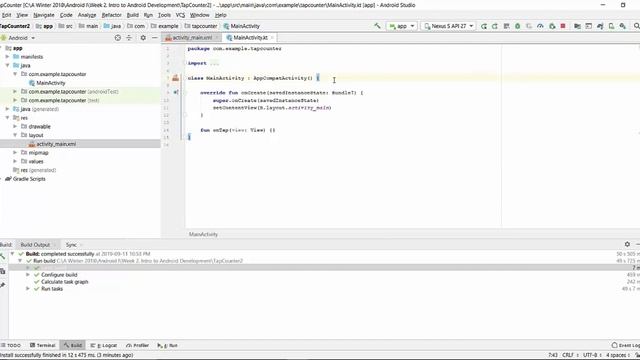The width and height of the screenshot is (640, 360).
Task: Open the VCS menu
Action: coord(180,15)
